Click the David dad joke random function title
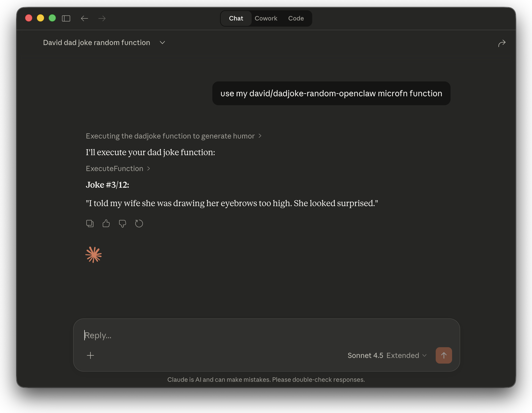Screen dimensions: 532x413 click(97, 43)
